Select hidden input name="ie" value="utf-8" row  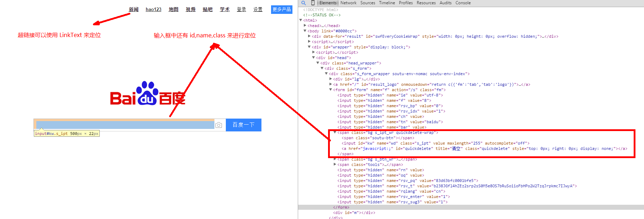(390, 95)
